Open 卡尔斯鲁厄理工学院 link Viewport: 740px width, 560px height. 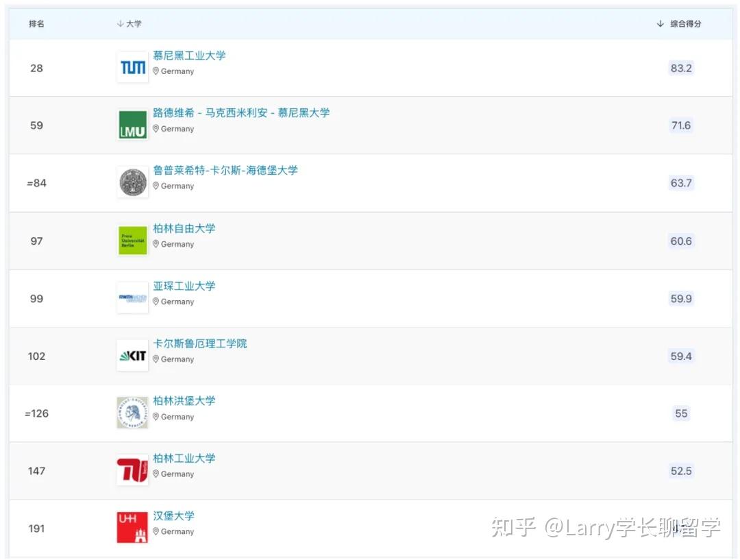click(199, 343)
